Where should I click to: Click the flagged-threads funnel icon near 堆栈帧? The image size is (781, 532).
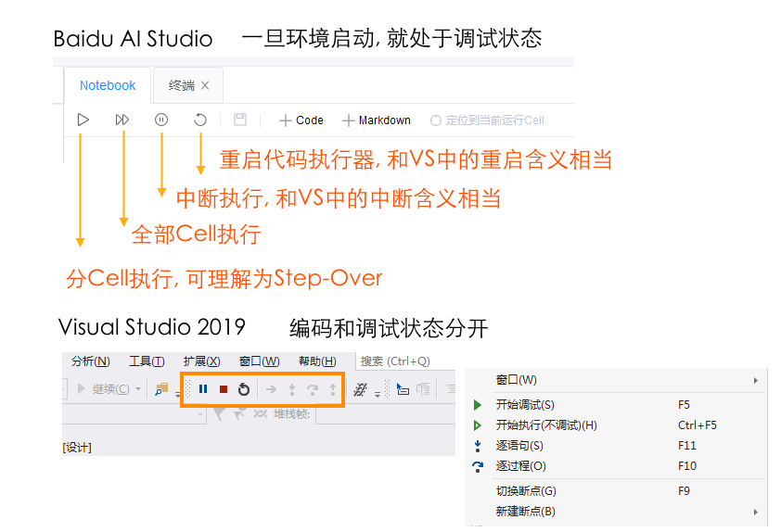(239, 413)
